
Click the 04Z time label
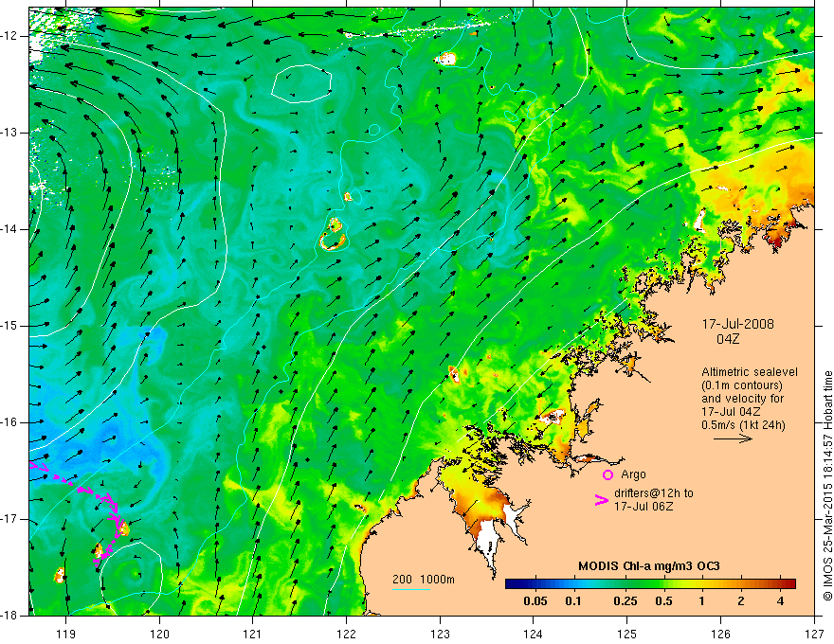[x=728, y=339]
